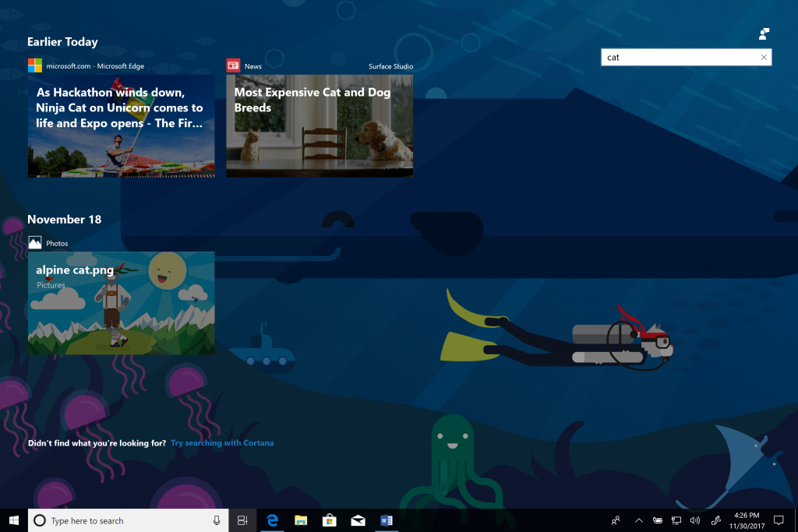798x532 pixels.
Task: Open the People icon in system tray
Action: tap(616, 520)
